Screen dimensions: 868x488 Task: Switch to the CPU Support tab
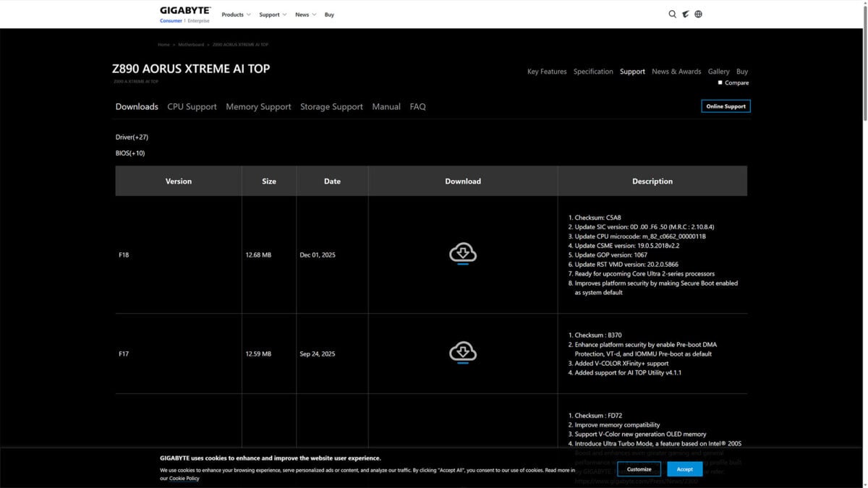coord(192,106)
